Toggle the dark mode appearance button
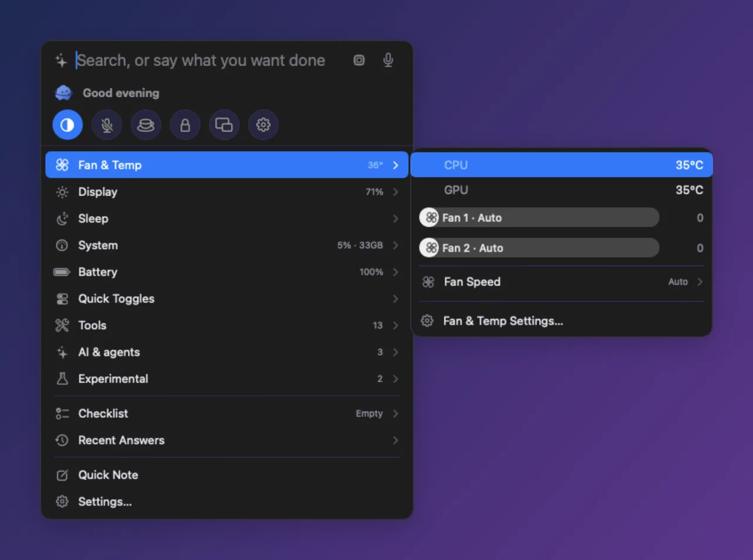 [x=68, y=125]
